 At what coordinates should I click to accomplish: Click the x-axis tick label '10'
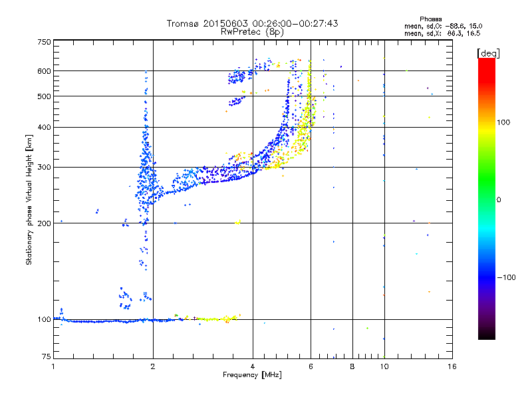pyautogui.click(x=384, y=366)
